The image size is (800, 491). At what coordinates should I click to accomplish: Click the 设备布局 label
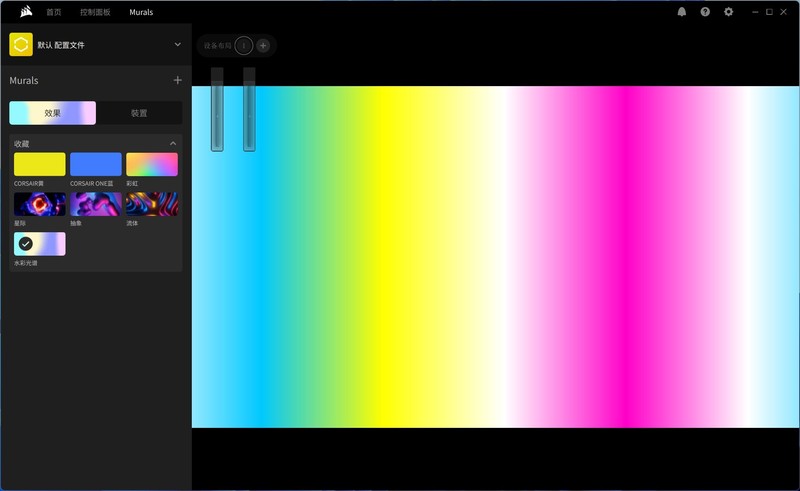[218, 45]
